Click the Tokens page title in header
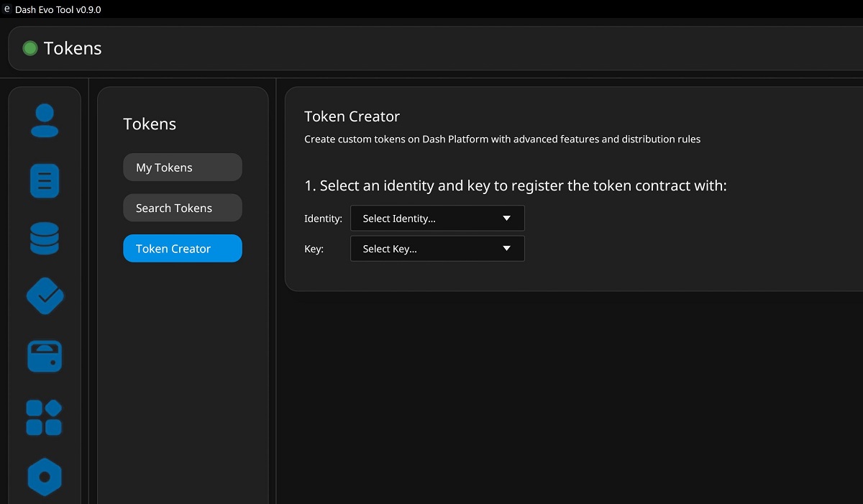The image size is (863, 504). [x=73, y=48]
